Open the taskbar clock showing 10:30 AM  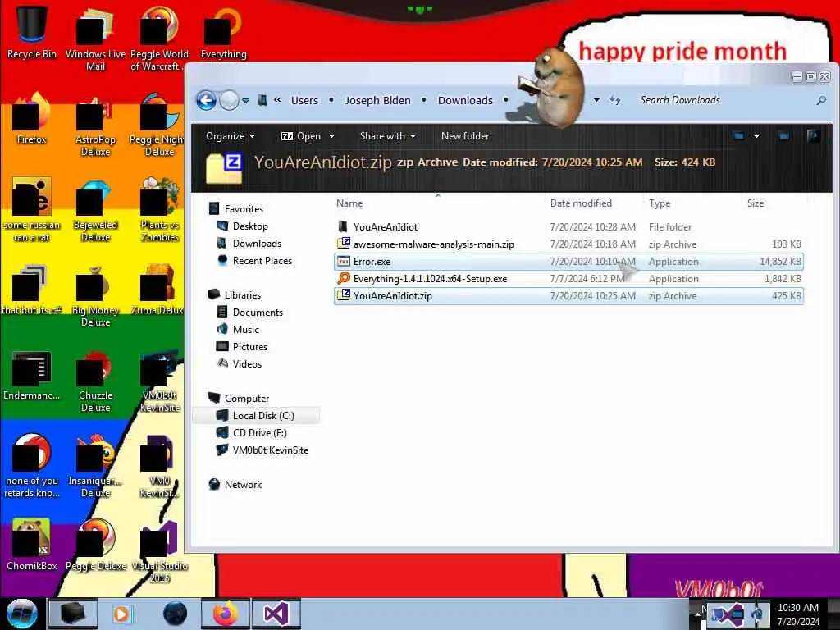[798, 614]
